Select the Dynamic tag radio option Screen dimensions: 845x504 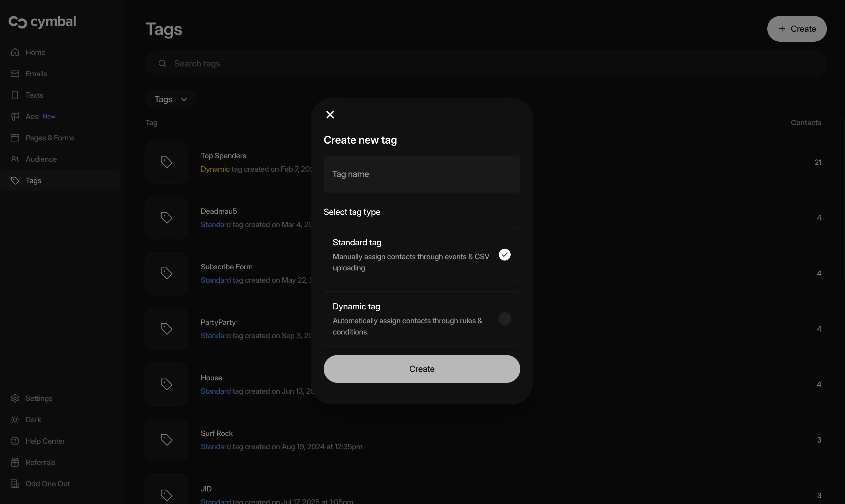[x=504, y=318]
